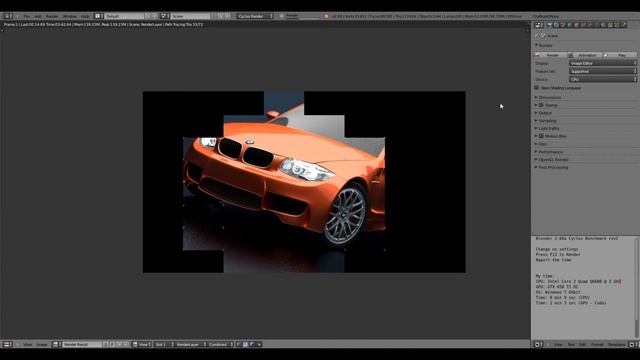The width and height of the screenshot is (640, 360).
Task: Click the Play button in Render panel
Action: (x=620, y=55)
